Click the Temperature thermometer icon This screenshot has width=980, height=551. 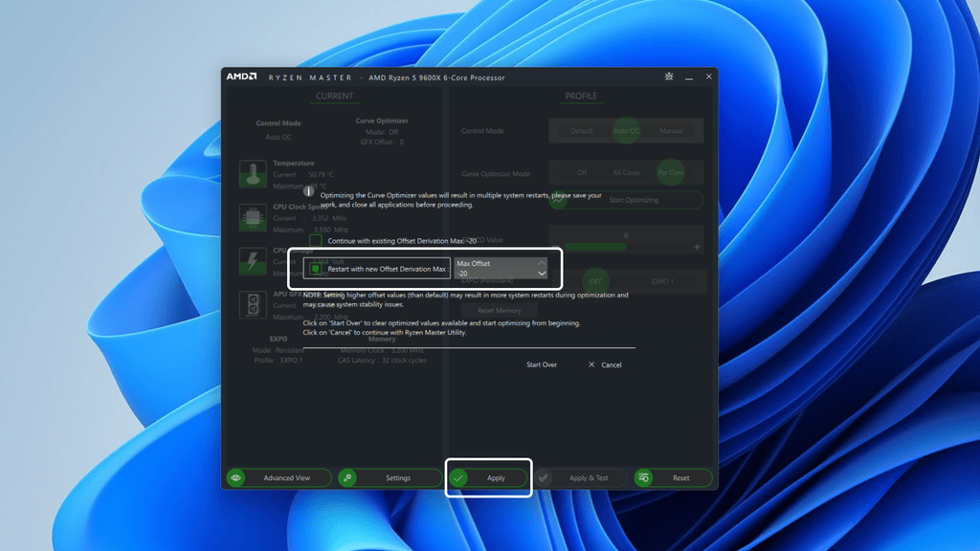tap(252, 175)
